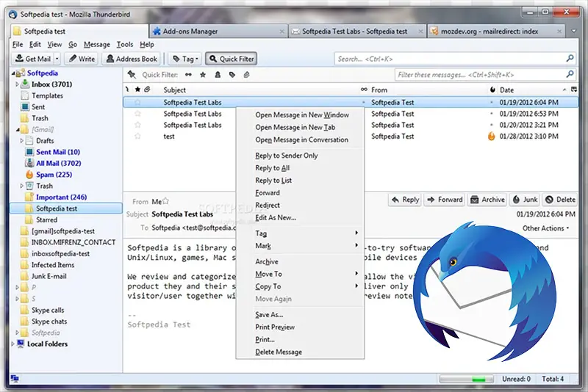Choose Forward from the context menu

[x=268, y=193]
